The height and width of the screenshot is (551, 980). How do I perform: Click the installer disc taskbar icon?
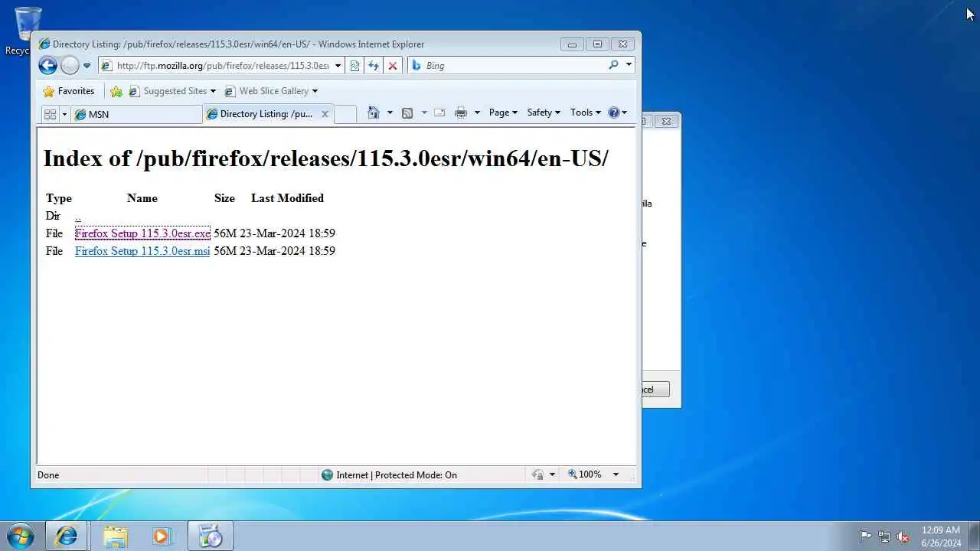[210, 536]
